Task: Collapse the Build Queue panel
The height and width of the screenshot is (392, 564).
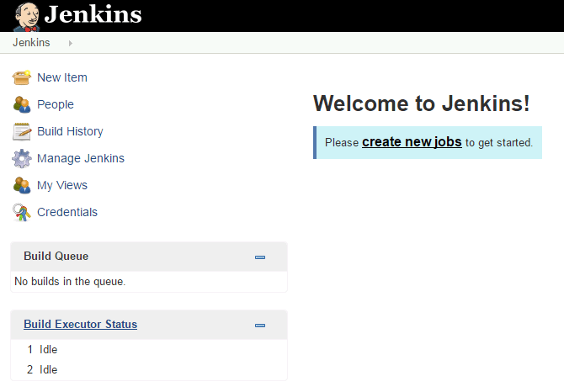Action: tap(260, 257)
